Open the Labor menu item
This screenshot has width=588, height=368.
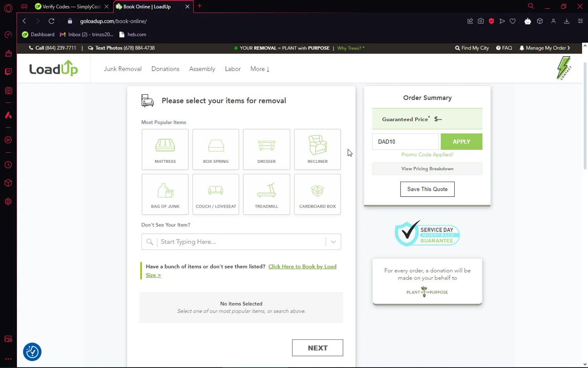[x=233, y=69]
